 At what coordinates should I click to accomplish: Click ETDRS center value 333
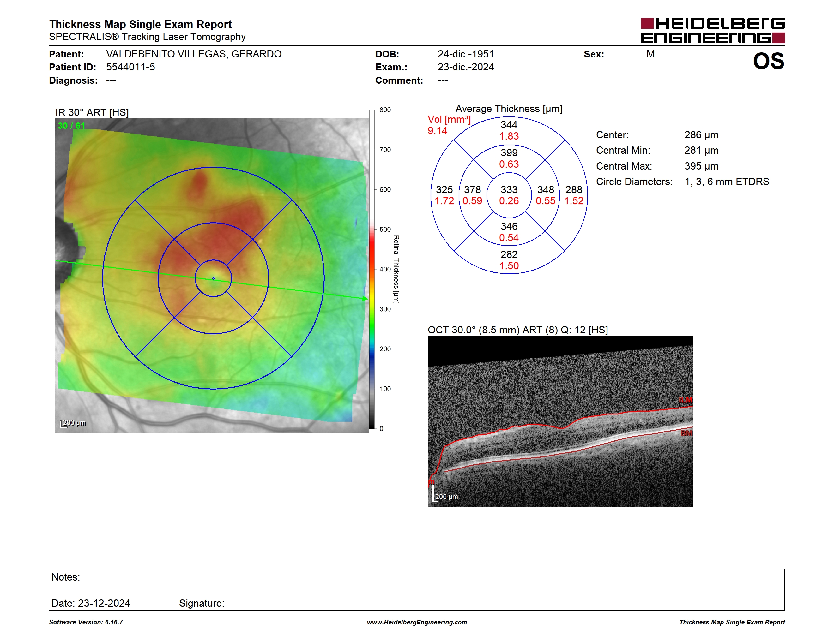click(x=509, y=190)
